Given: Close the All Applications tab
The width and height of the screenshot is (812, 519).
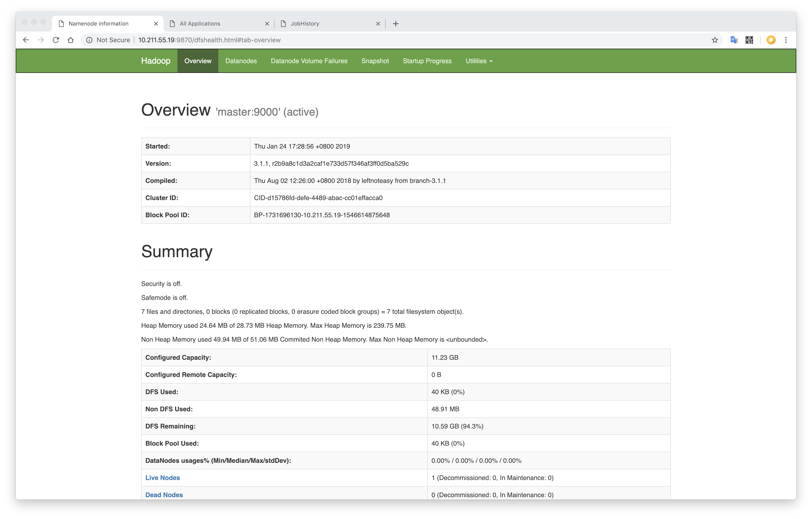Looking at the screenshot, I should (x=267, y=24).
